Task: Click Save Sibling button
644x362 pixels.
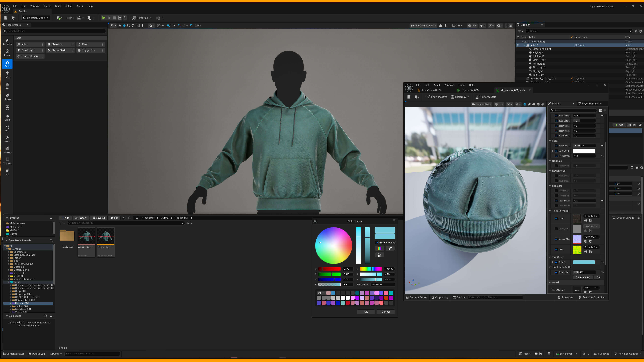Action: pyautogui.click(x=583, y=278)
